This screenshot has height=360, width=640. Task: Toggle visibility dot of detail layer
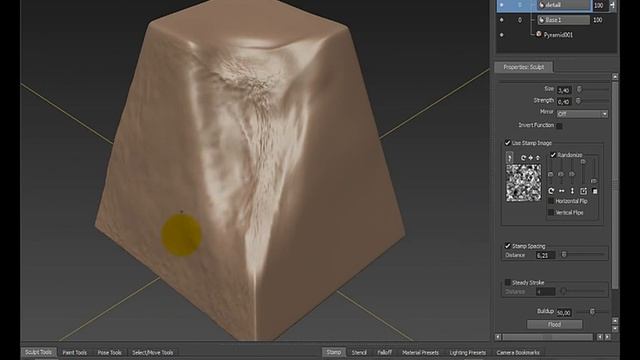[502, 5]
